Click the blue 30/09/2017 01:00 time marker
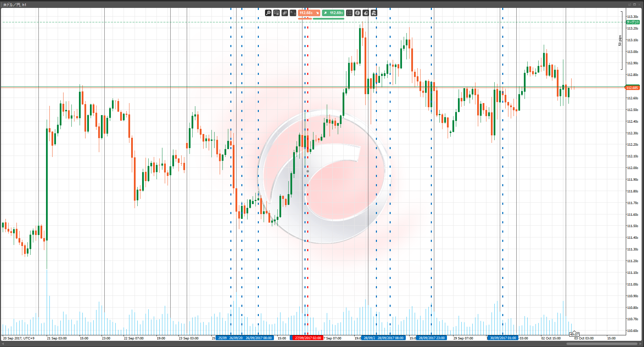Screen dimensions: 644x347 pos(503,338)
